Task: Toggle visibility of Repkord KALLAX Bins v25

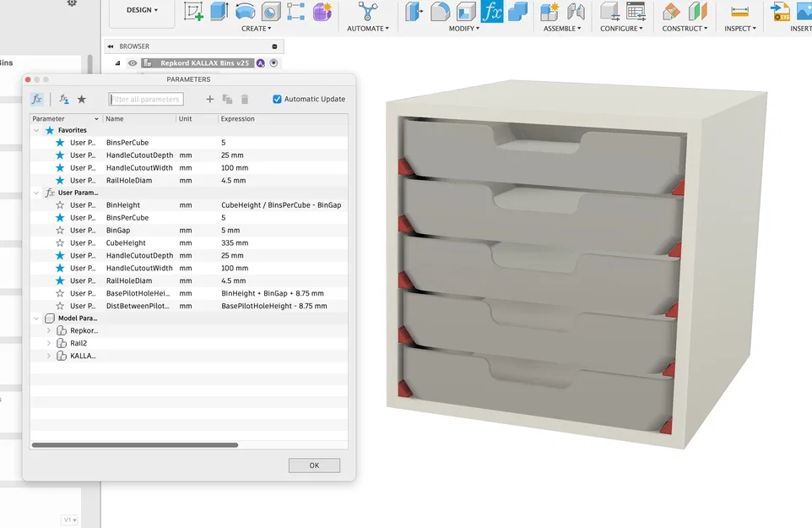Action: pyautogui.click(x=133, y=63)
